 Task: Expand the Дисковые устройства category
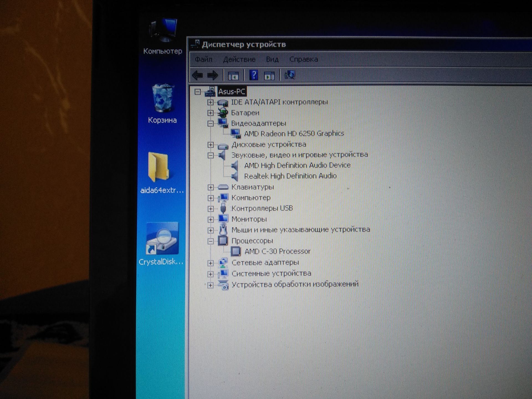[211, 145]
